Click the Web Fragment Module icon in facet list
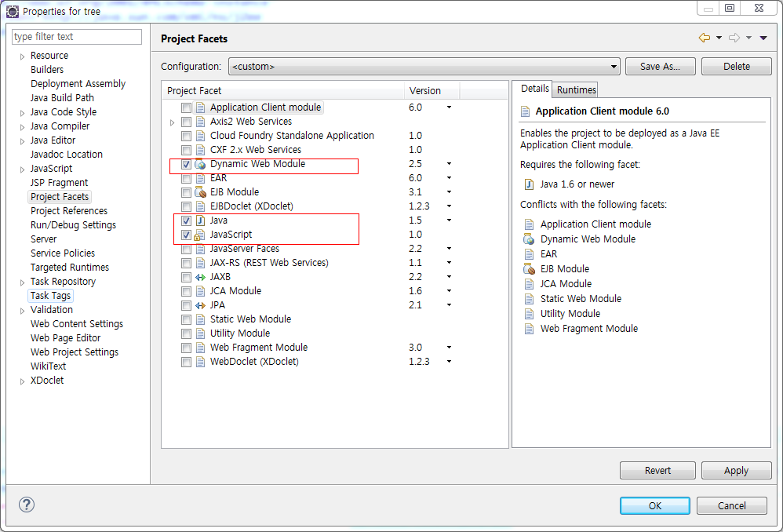 tap(200, 348)
